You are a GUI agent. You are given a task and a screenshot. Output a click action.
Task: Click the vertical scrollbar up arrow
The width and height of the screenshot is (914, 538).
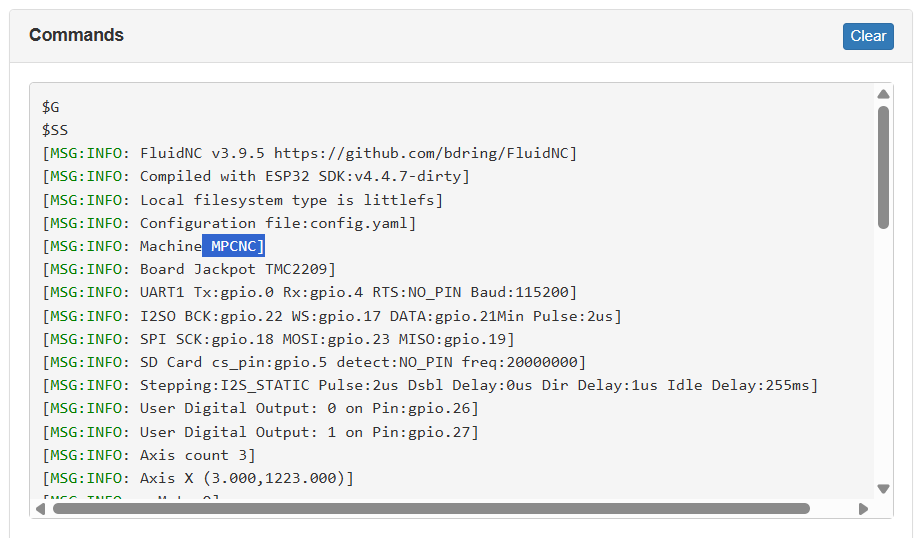point(883,95)
